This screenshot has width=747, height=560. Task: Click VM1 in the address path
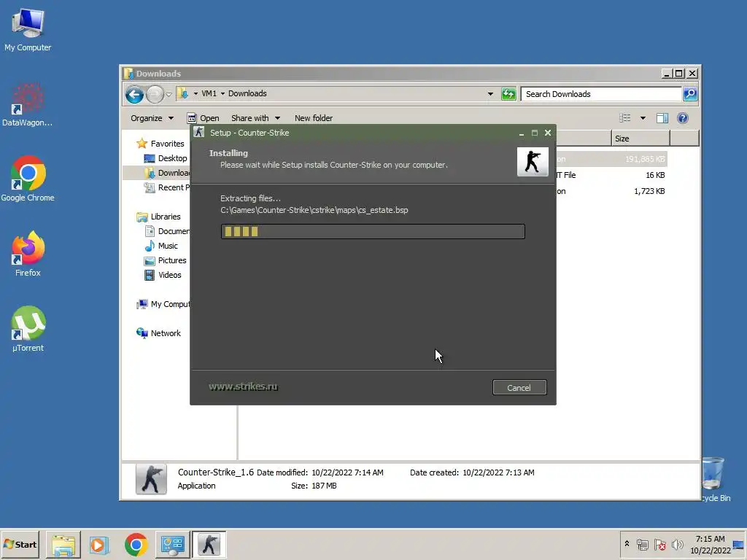click(209, 93)
